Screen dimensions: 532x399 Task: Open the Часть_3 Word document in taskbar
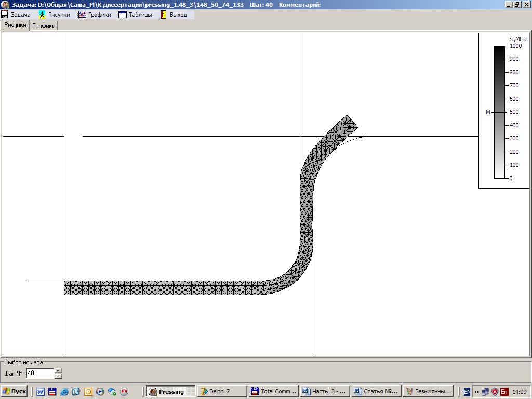tap(325, 392)
